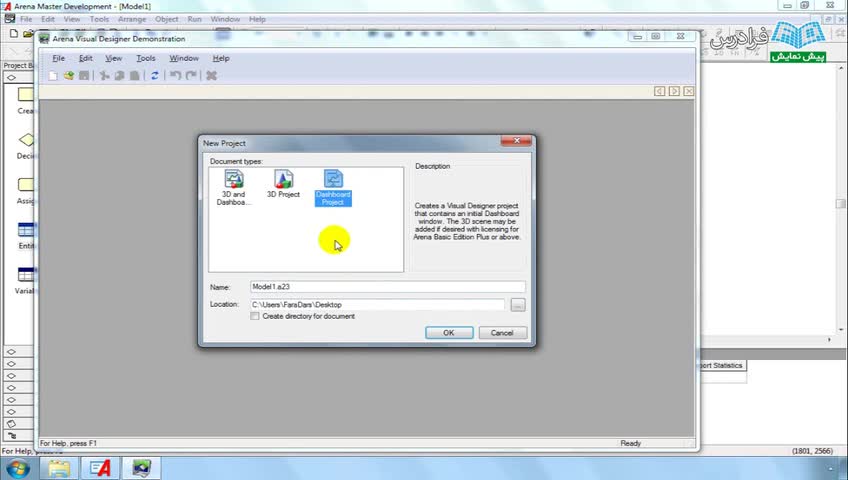This screenshot has height=480, width=848.
Task: Click the Entity table module in Project Bar
Action: 25,230
